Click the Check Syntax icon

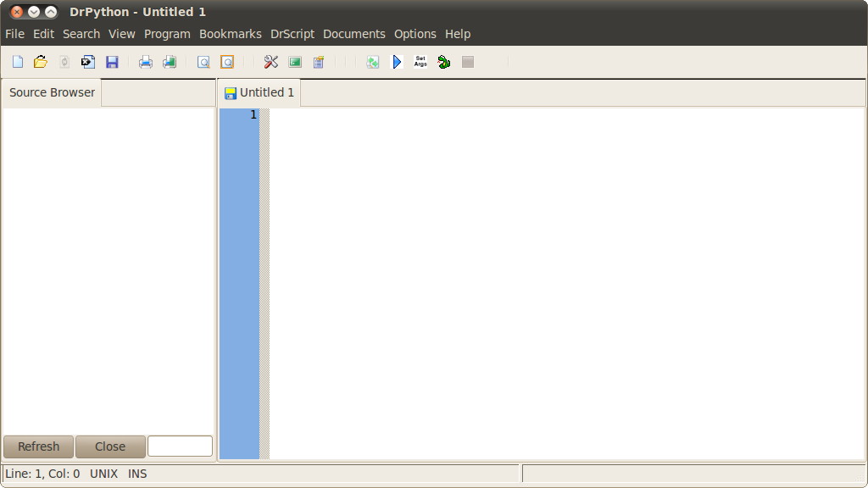[x=373, y=62]
